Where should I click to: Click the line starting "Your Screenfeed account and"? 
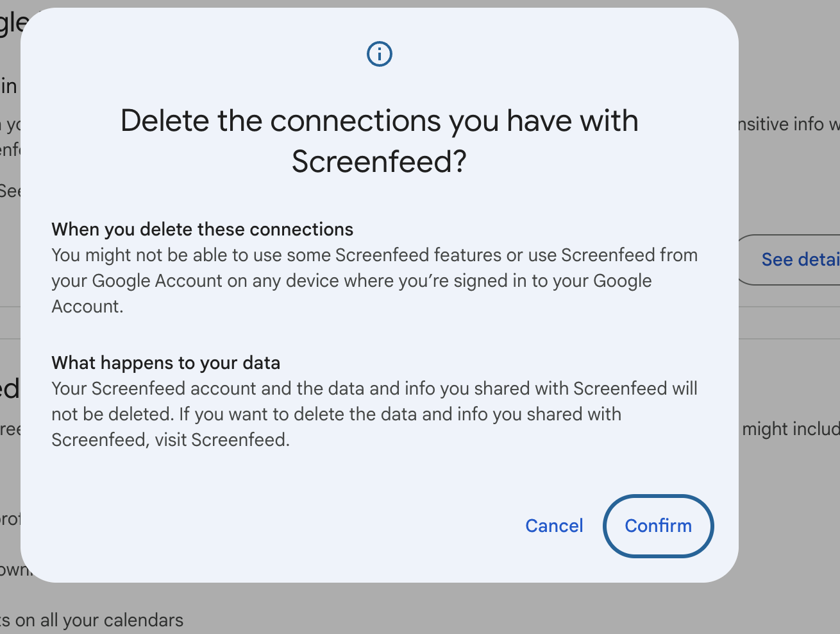click(374, 389)
